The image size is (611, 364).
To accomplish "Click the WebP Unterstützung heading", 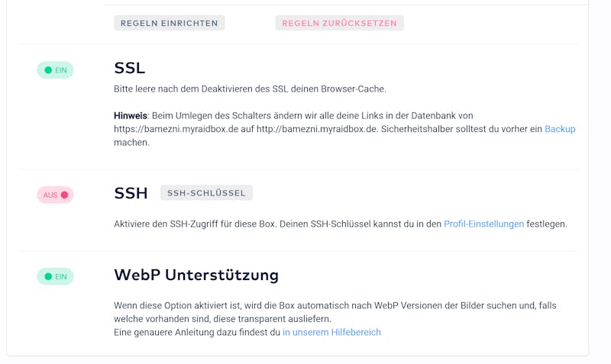I will tap(196, 275).
